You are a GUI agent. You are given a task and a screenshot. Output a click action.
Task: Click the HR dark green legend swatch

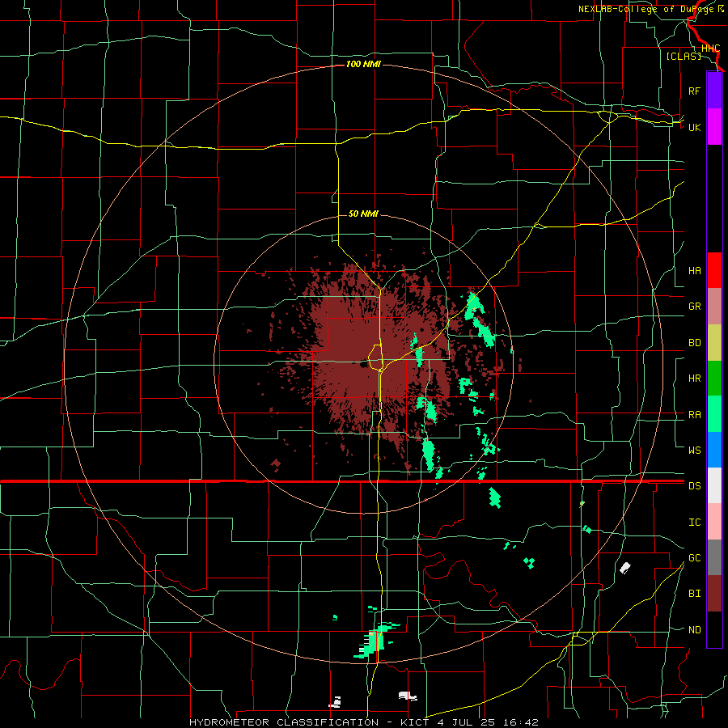[x=714, y=379]
